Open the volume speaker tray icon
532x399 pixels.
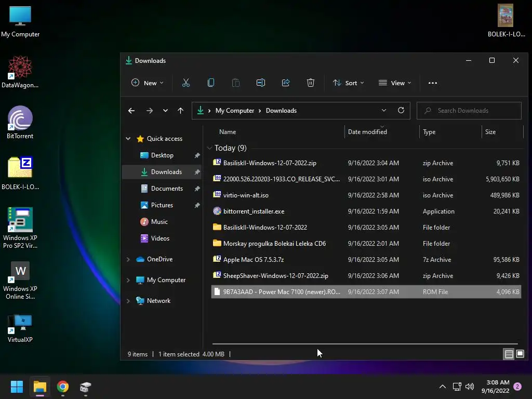[470, 387]
